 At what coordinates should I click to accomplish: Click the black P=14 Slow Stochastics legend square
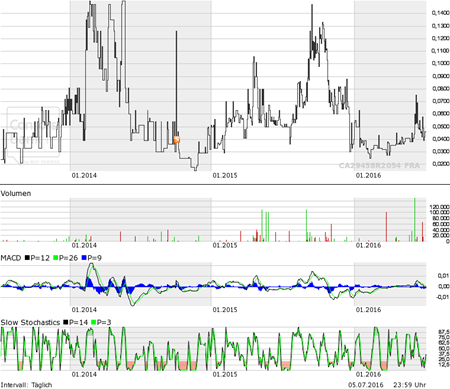point(66,322)
